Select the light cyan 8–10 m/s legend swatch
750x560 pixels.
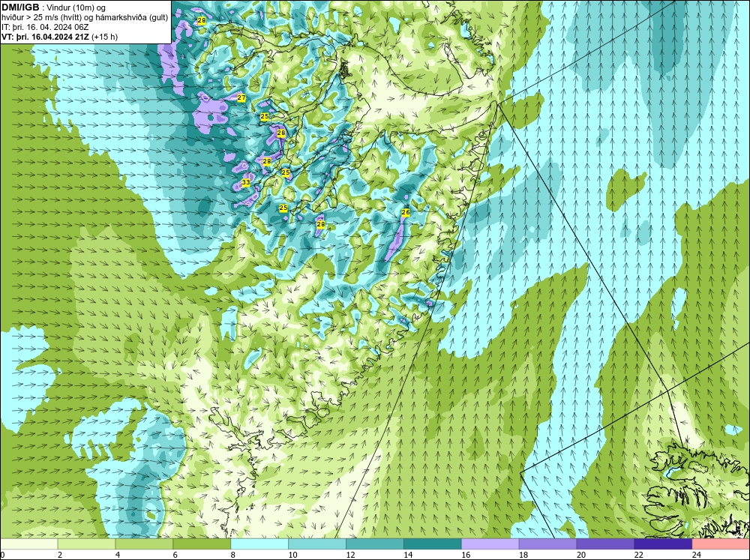click(259, 544)
